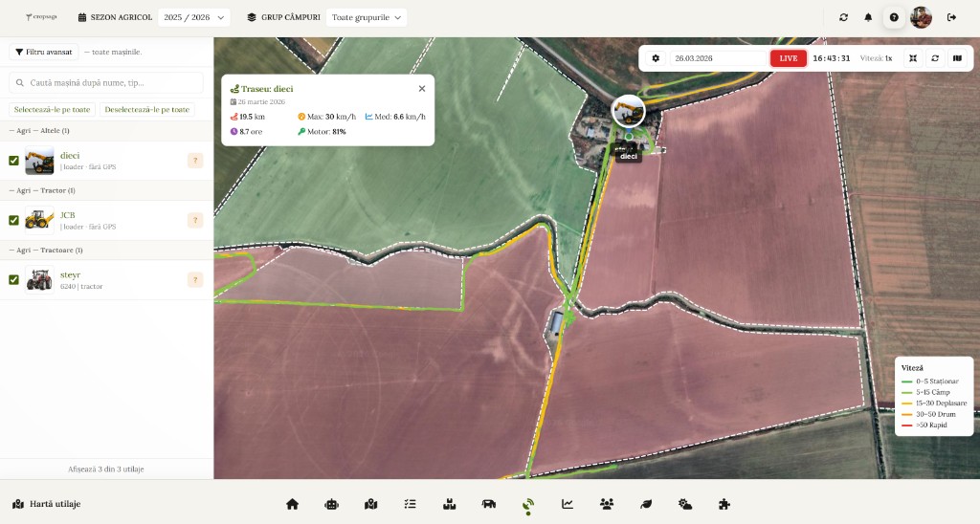The image size is (980, 524).
Task: Open the map with pin icon in bottom bar
Action: point(370,504)
